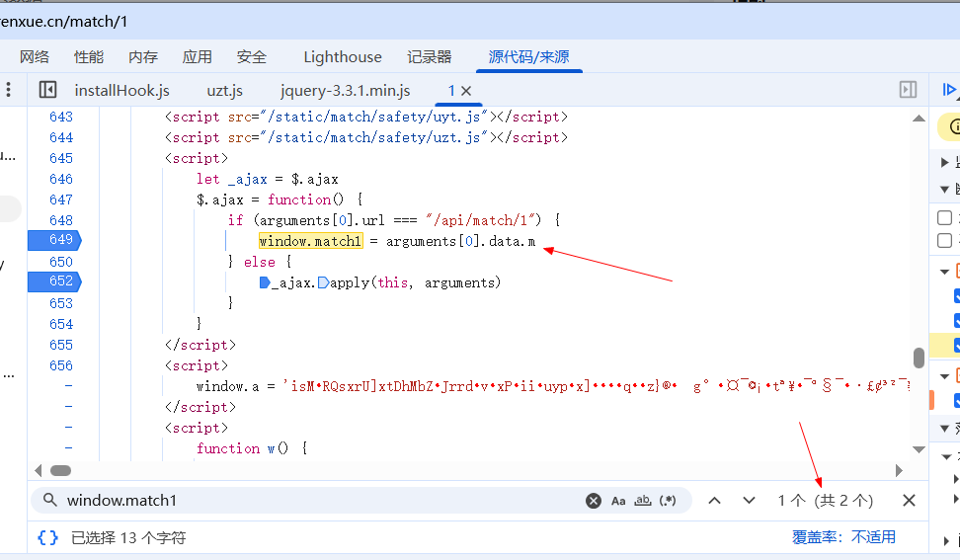Click the vertical scrollbar thumb in editor

point(919,358)
